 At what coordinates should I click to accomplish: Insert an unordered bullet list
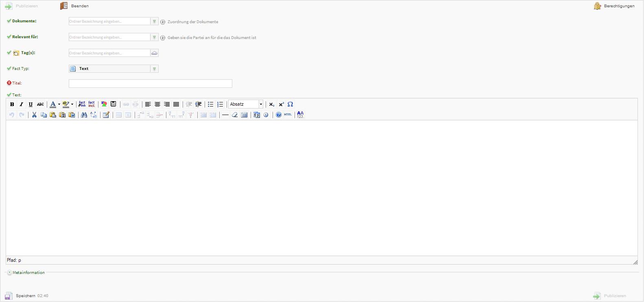point(210,104)
